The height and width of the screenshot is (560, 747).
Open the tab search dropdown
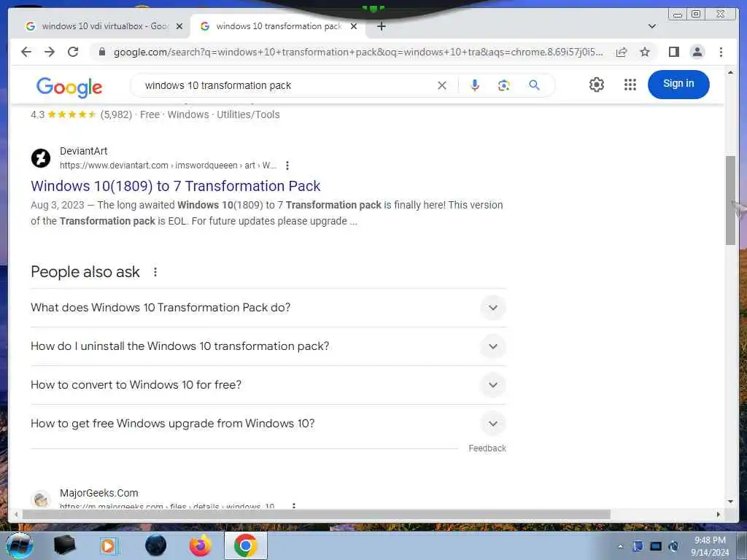tap(652, 26)
